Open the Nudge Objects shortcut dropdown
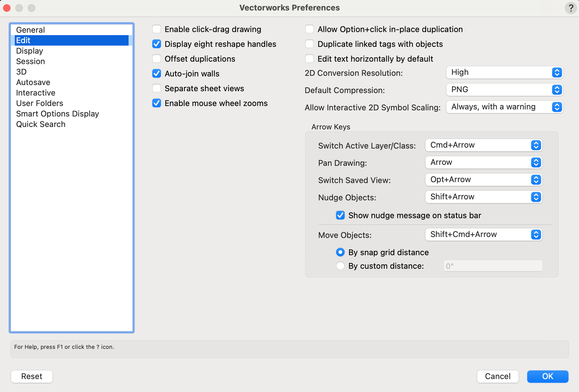 pos(483,197)
